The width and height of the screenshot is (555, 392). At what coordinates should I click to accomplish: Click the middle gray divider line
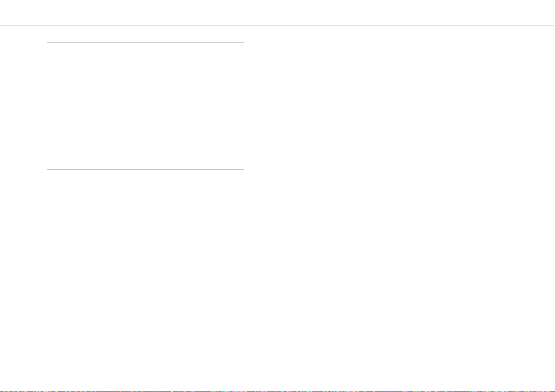(x=145, y=106)
